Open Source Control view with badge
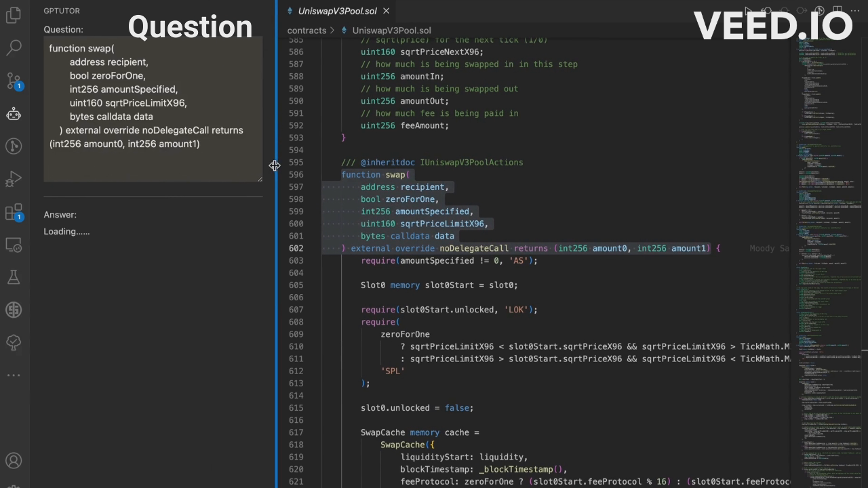The image size is (868, 488). [x=14, y=81]
